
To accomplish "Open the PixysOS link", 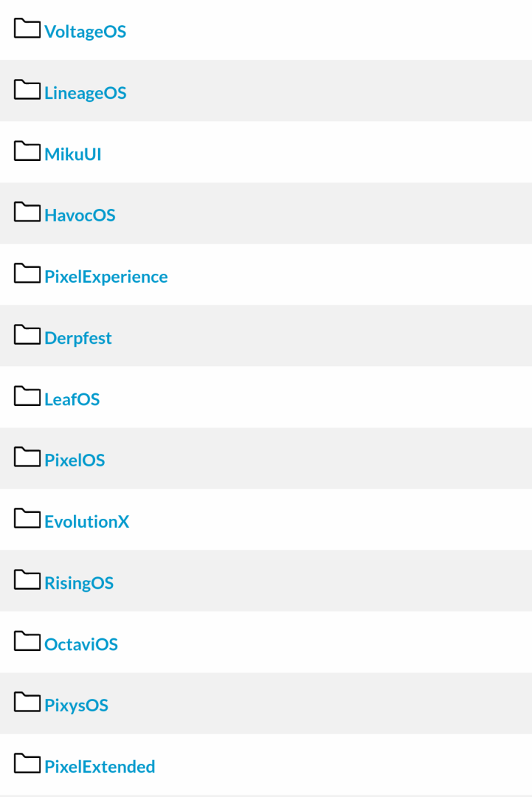I will pos(76,705).
